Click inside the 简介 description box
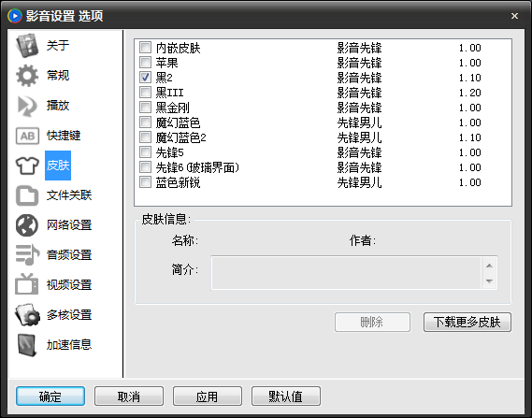 (x=346, y=273)
